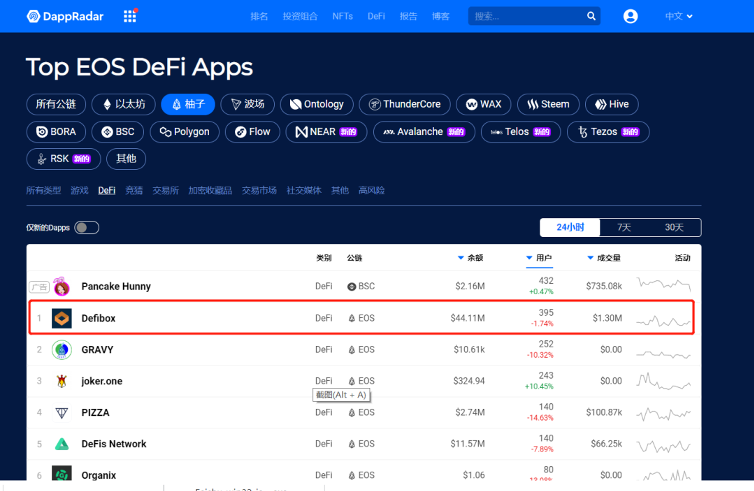Screen dimensions: 754x491
Task: Choose the 所有类型 category link
Action: (x=43, y=190)
